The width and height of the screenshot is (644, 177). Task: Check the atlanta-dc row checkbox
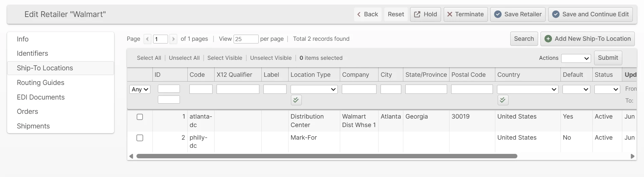(x=140, y=117)
